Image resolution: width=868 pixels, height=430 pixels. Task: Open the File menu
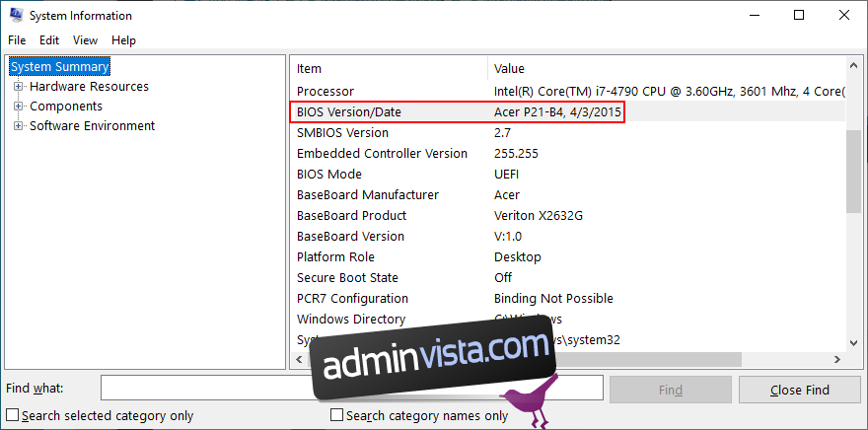point(17,40)
